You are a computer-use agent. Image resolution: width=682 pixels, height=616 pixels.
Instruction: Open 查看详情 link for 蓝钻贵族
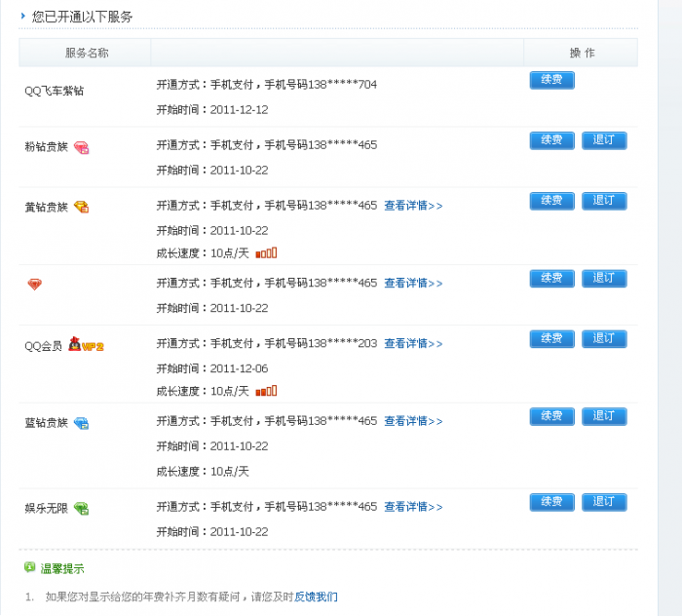pyautogui.click(x=413, y=421)
